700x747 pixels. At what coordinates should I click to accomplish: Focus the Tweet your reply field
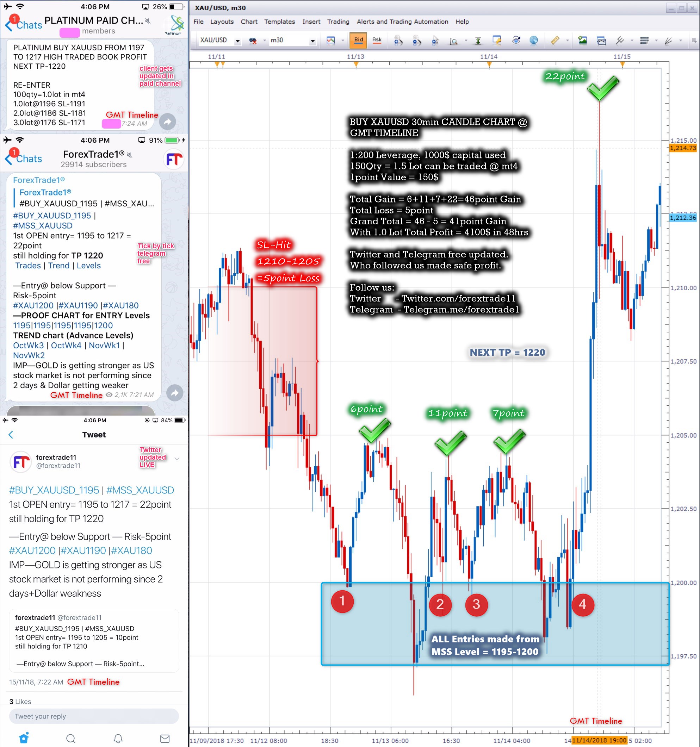(x=94, y=716)
